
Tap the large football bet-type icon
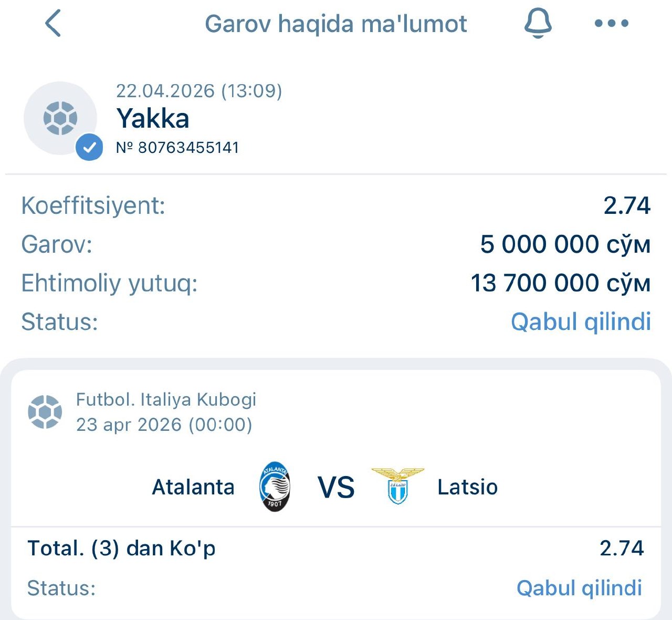pyautogui.click(x=60, y=118)
